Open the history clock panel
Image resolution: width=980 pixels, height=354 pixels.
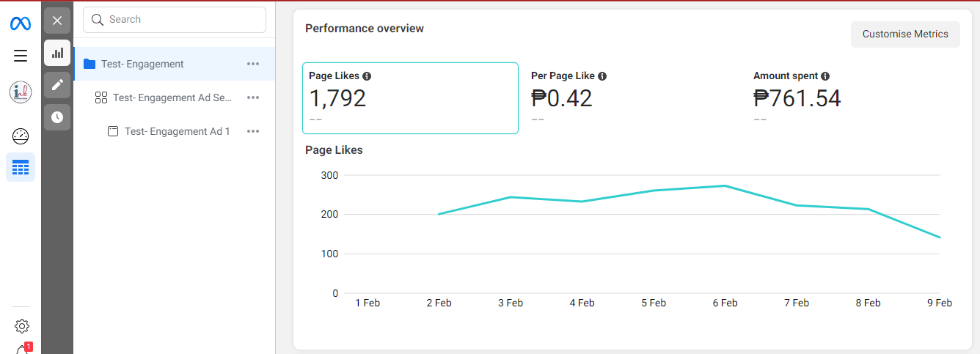(x=57, y=117)
